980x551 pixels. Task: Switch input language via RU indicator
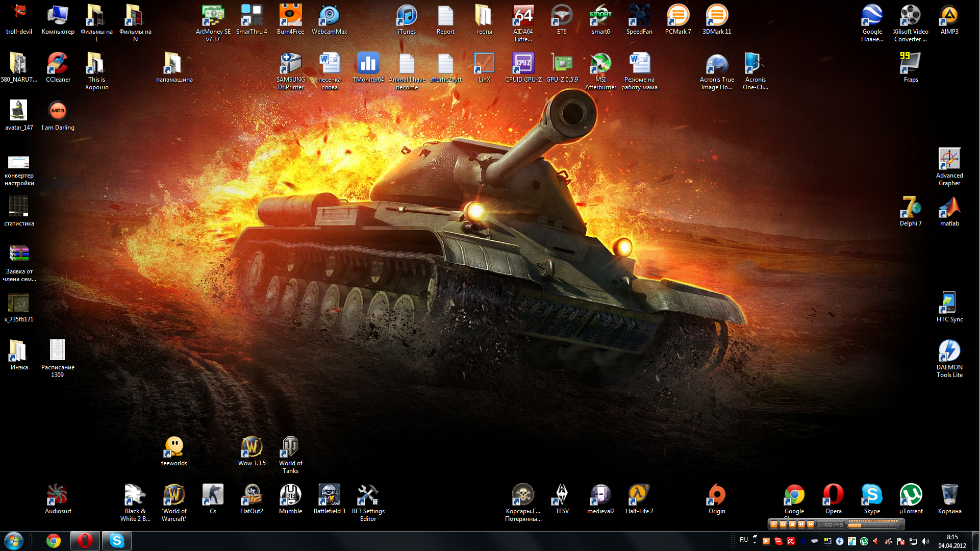tap(744, 540)
